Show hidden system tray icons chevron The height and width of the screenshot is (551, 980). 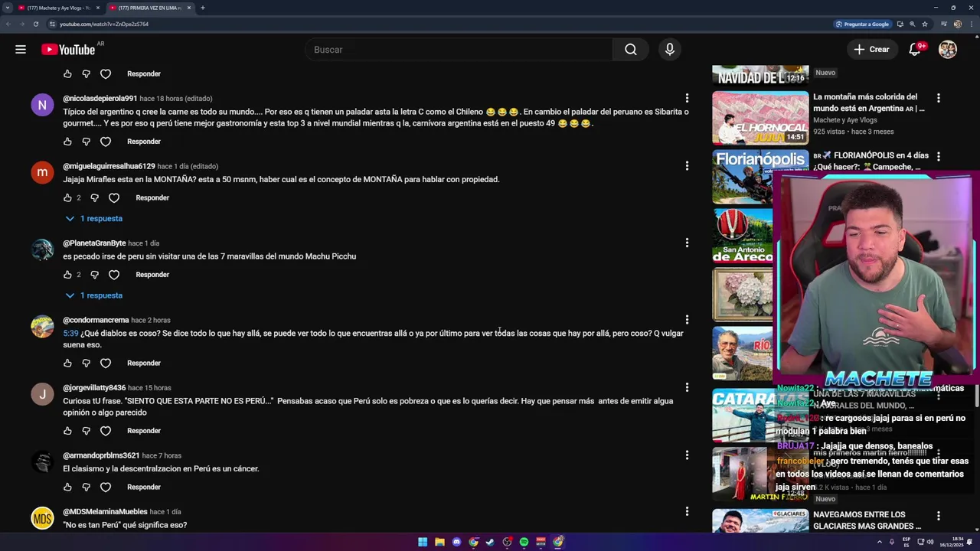click(880, 542)
